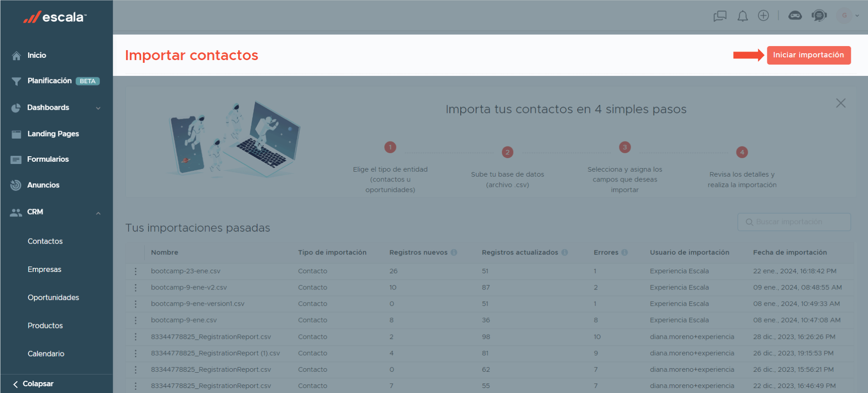Click the game controller icon in top bar

coord(795,16)
